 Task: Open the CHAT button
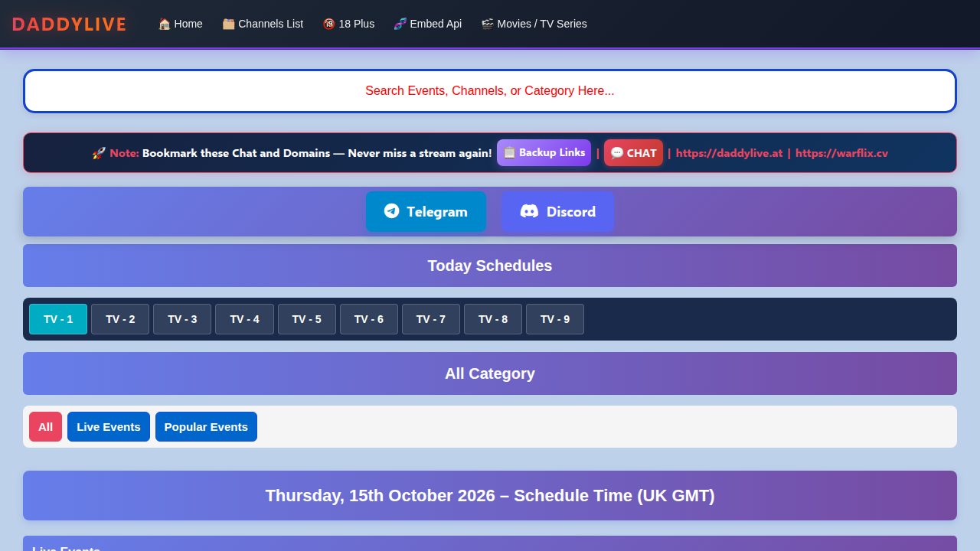633,152
